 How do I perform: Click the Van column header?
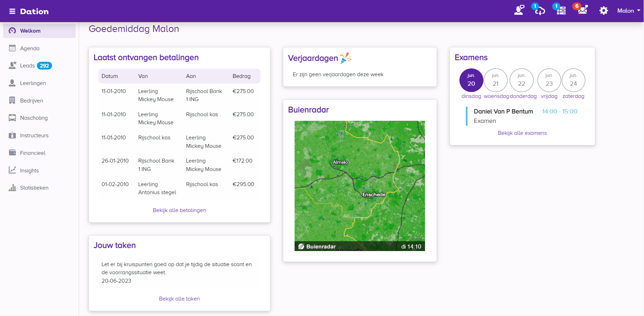143,76
